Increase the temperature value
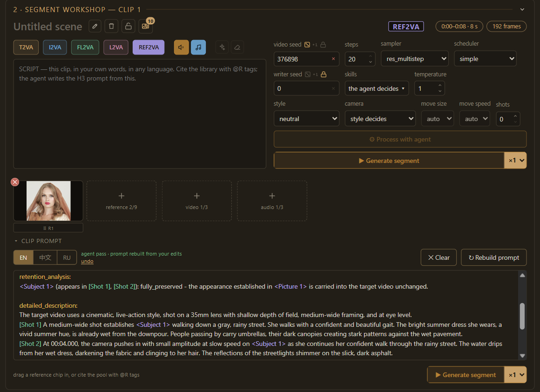 (x=440, y=85)
